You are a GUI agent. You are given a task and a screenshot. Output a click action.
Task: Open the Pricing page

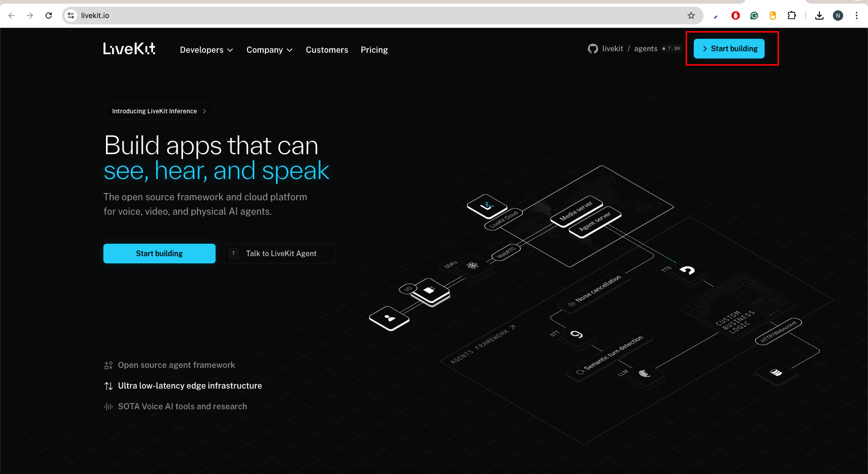tap(374, 50)
